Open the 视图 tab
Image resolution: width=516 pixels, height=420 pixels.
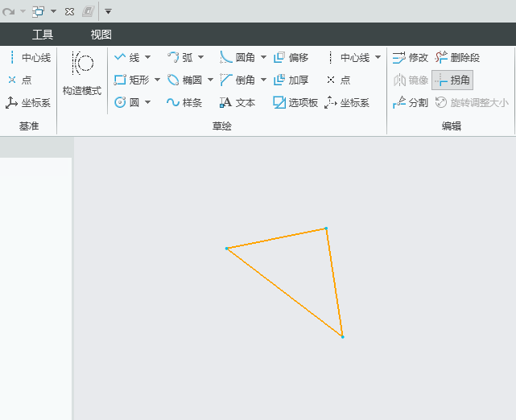pyautogui.click(x=101, y=35)
